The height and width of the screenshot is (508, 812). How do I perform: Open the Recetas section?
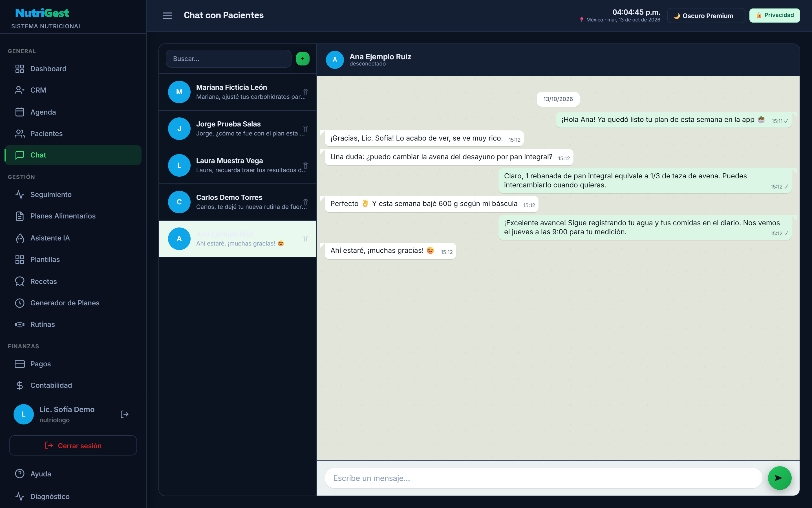click(73, 281)
